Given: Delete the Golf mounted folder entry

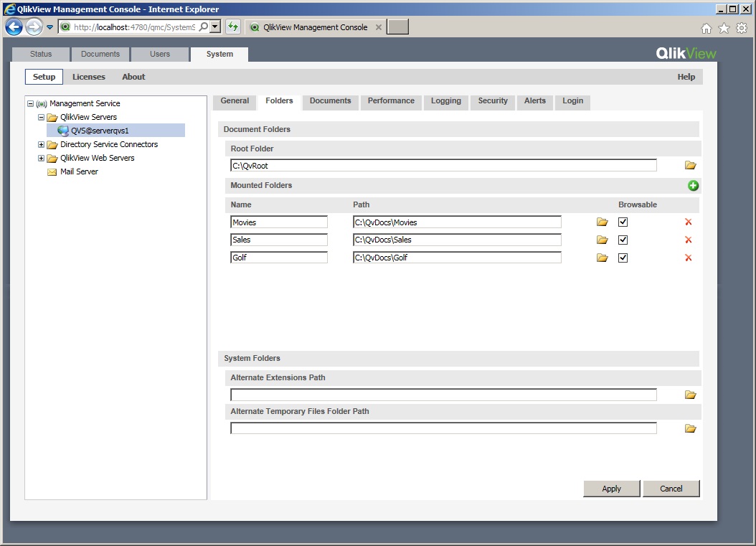Looking at the screenshot, I should [688, 257].
